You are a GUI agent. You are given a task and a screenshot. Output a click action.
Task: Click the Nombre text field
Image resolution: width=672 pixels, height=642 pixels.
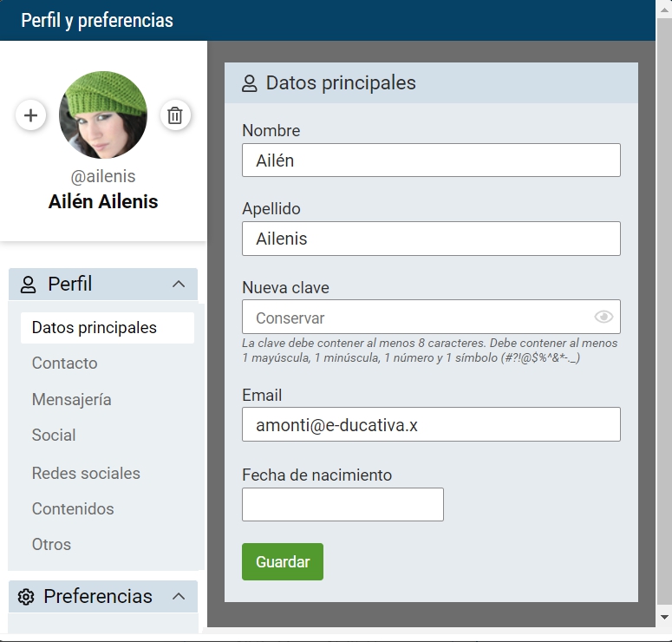431,160
